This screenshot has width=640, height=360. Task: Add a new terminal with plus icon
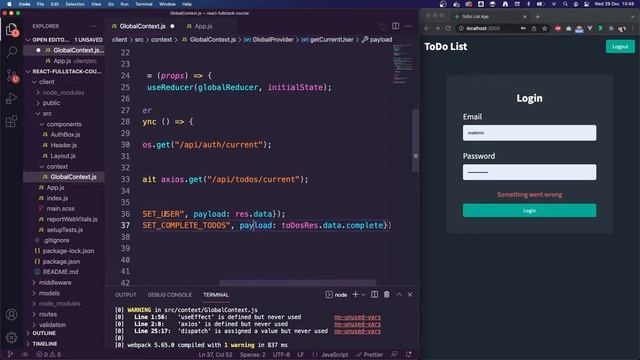pos(355,295)
